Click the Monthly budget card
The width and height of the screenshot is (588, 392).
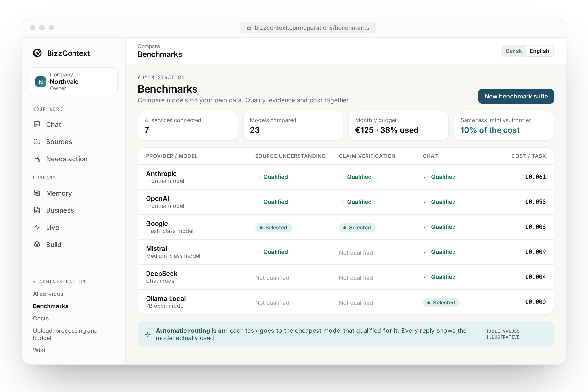399,126
